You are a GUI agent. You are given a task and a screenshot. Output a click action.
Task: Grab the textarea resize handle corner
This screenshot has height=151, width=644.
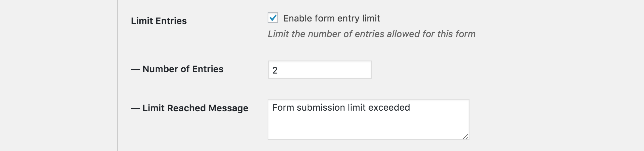point(466,136)
